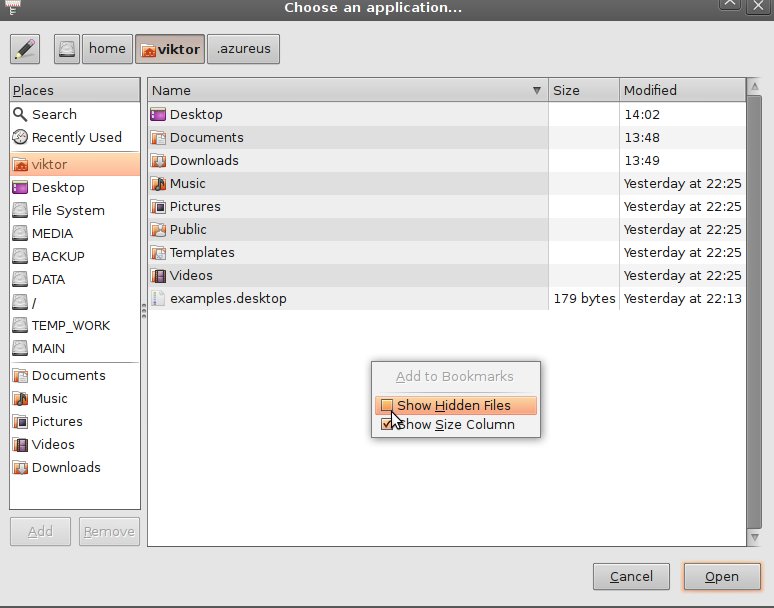Click the MEDIA drive icon
The image size is (774, 608).
[x=20, y=233]
